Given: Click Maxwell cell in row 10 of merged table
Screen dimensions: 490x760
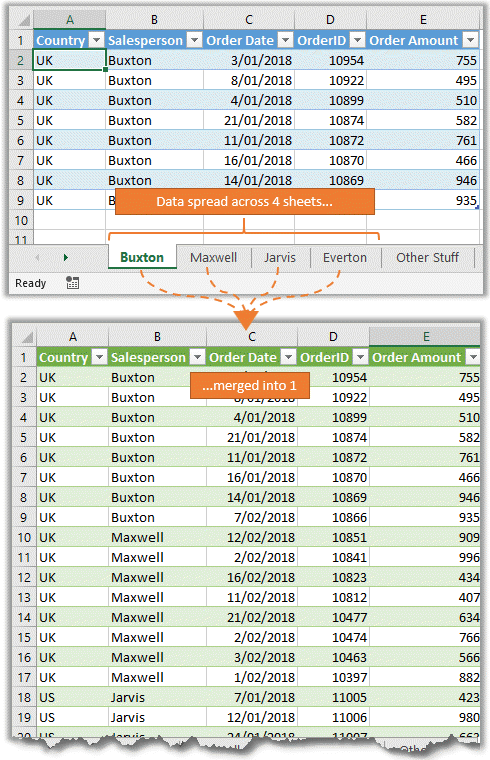Looking at the screenshot, I should [157, 538].
